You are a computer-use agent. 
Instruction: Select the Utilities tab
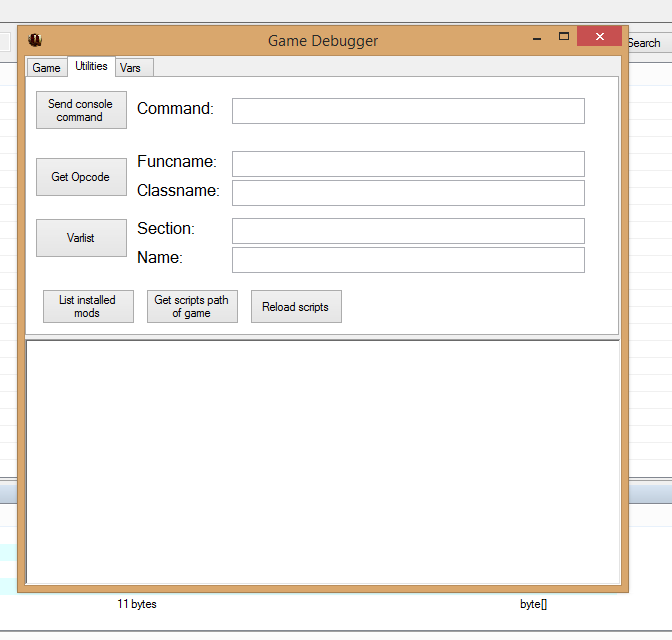(x=91, y=67)
